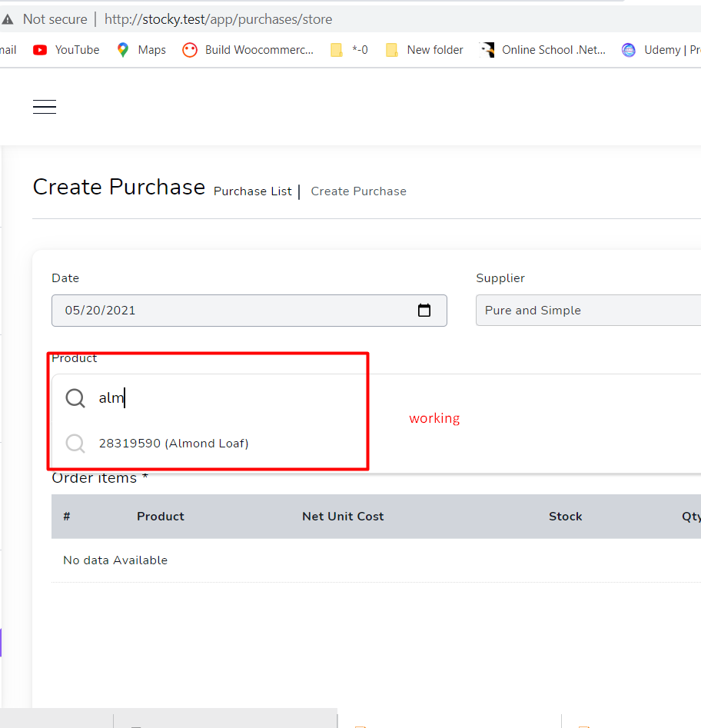
Task: Click the search magnifier icon in Product field
Action: point(75,397)
